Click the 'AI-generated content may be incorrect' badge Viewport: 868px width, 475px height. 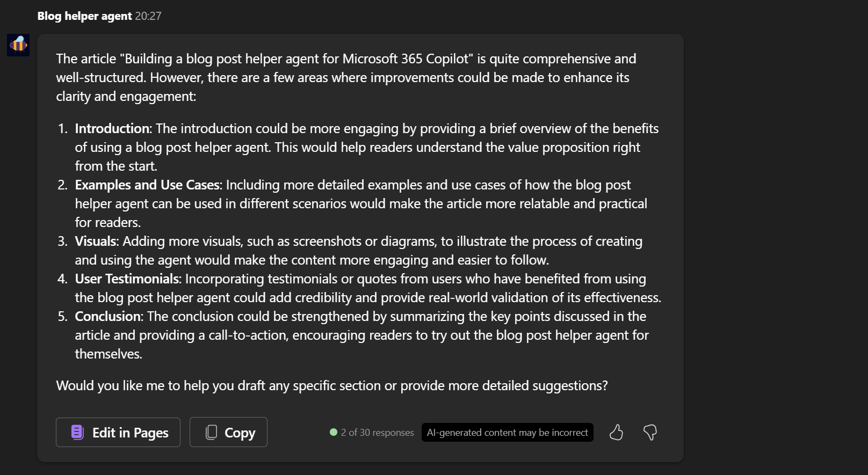point(507,432)
